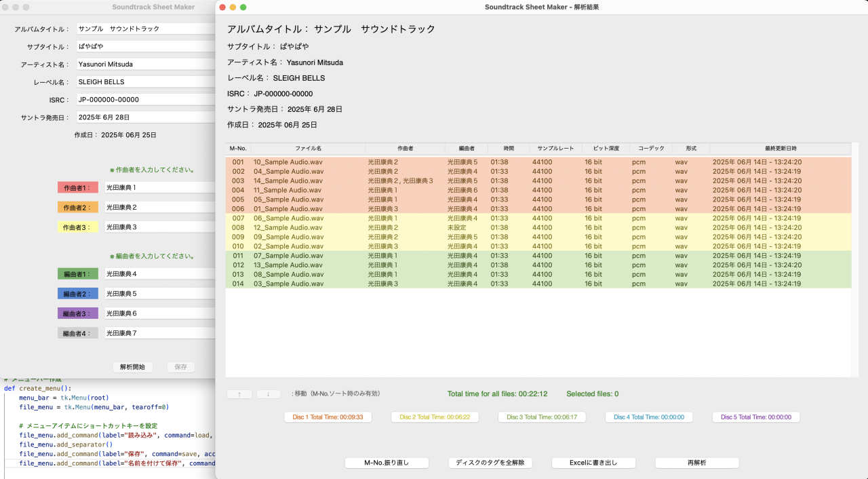Click the 再解析 button
Screen dimensions: 868x479
[x=696, y=463]
